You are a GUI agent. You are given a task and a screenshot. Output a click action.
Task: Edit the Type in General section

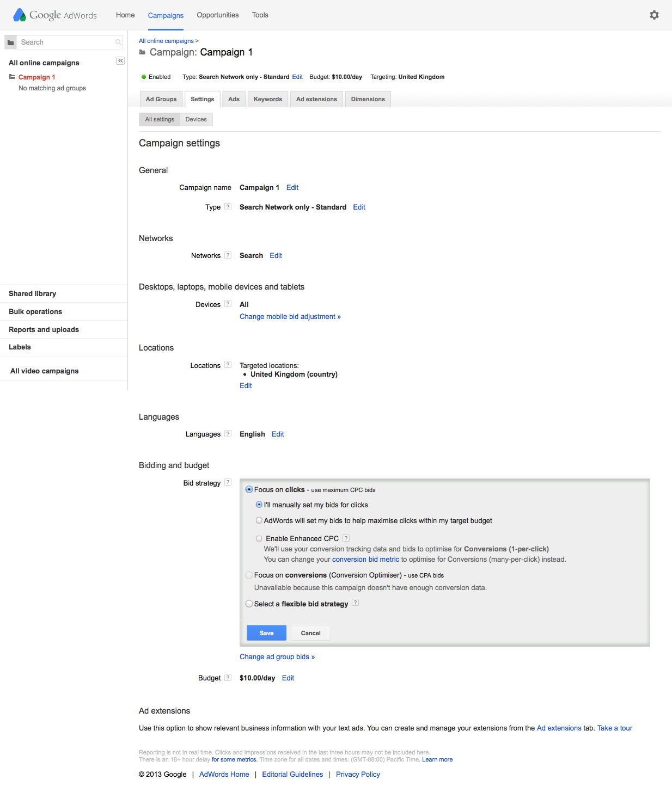[x=359, y=207]
